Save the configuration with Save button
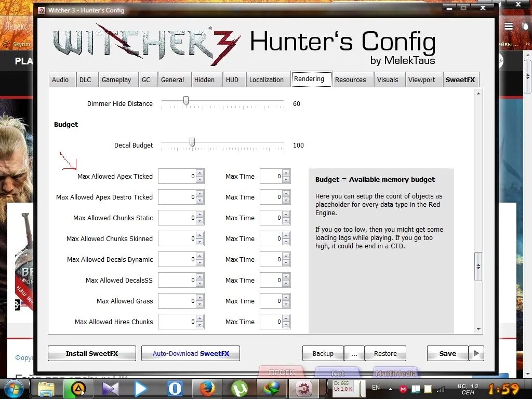The width and height of the screenshot is (532, 399). (x=448, y=353)
